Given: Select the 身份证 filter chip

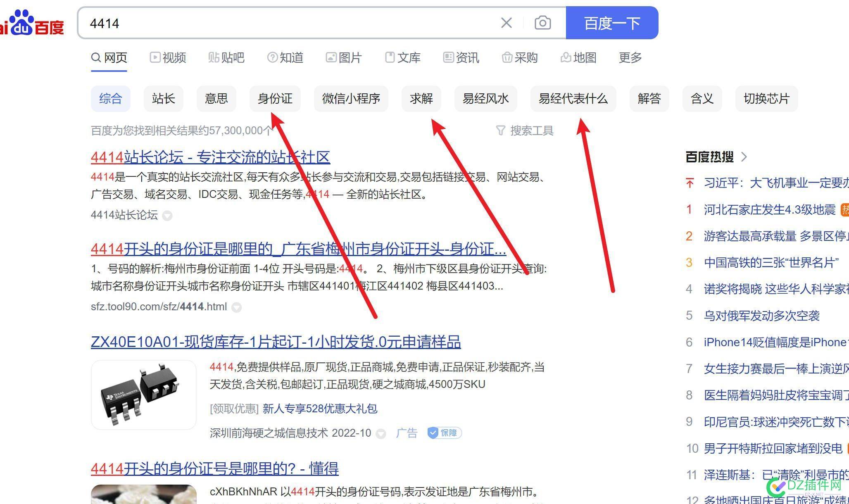Looking at the screenshot, I should [275, 99].
